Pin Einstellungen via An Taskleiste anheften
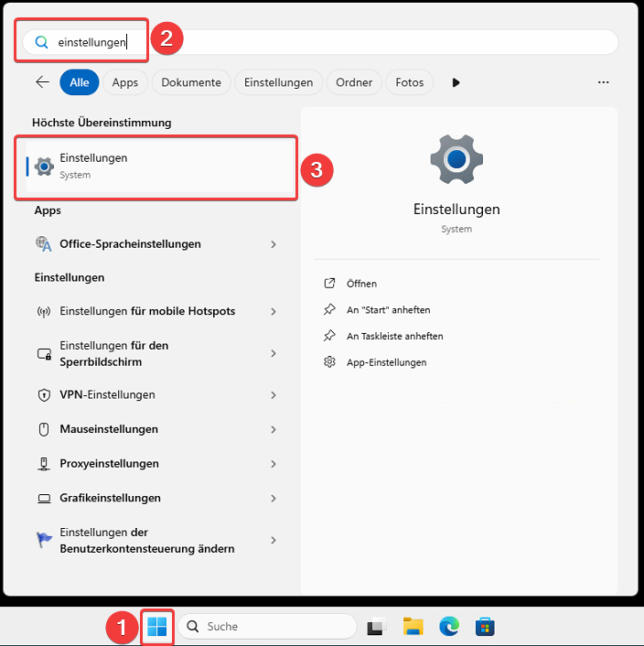 pyautogui.click(x=394, y=336)
